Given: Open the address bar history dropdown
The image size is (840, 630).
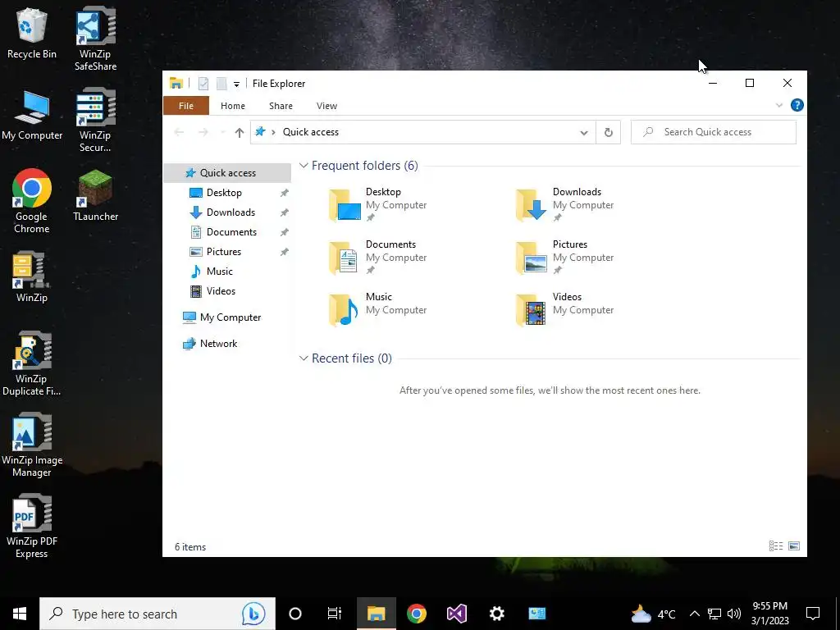Looking at the screenshot, I should (x=584, y=132).
